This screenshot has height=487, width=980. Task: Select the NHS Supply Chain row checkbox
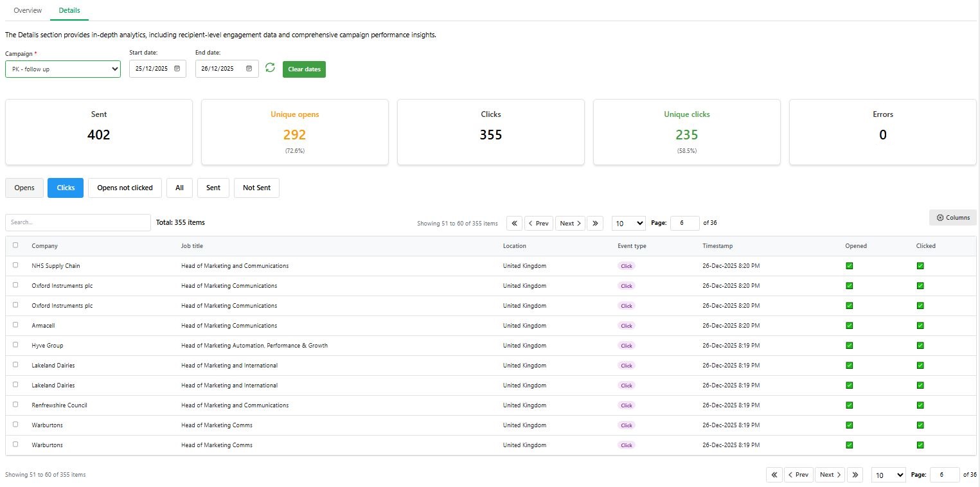point(16,265)
